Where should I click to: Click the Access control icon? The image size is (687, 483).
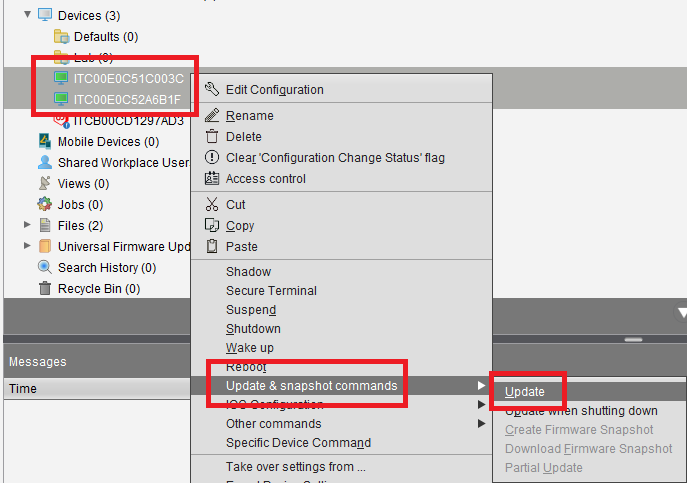pyautogui.click(x=211, y=179)
